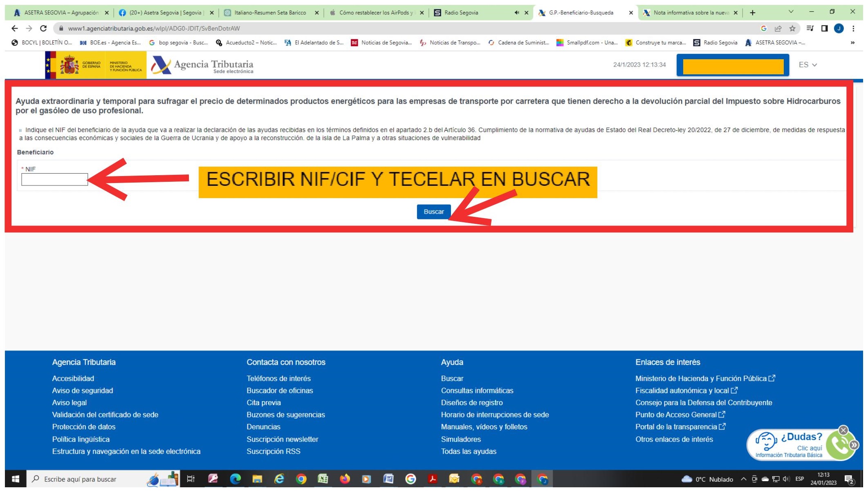Viewport: 868px width, 493px height.
Task: Bookmark this page with star icon
Action: [x=792, y=28]
